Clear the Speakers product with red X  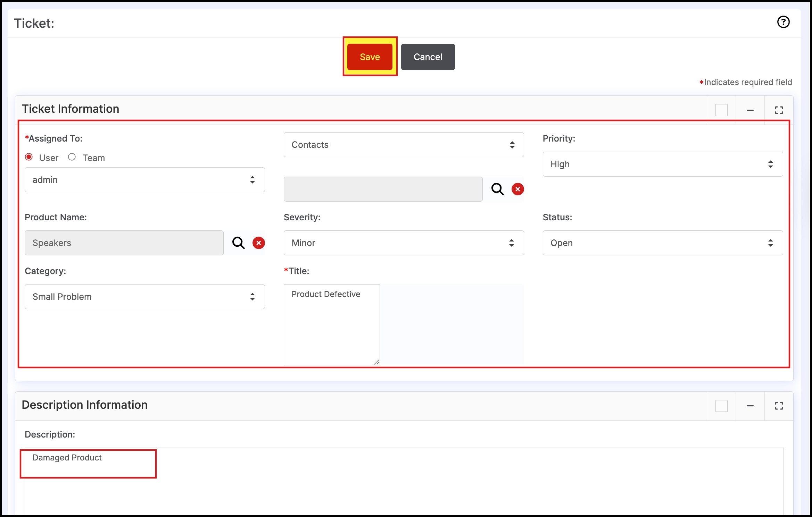[x=258, y=243]
